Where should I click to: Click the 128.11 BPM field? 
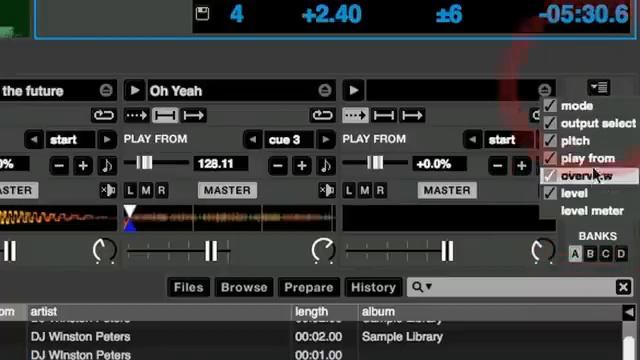coord(220,164)
